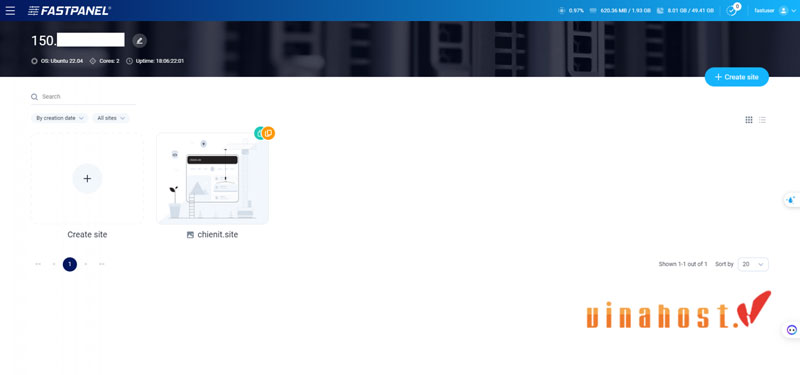Viewport: 800px width, 375px height.
Task: Click the FASTPANEL logo
Action: [69, 10]
